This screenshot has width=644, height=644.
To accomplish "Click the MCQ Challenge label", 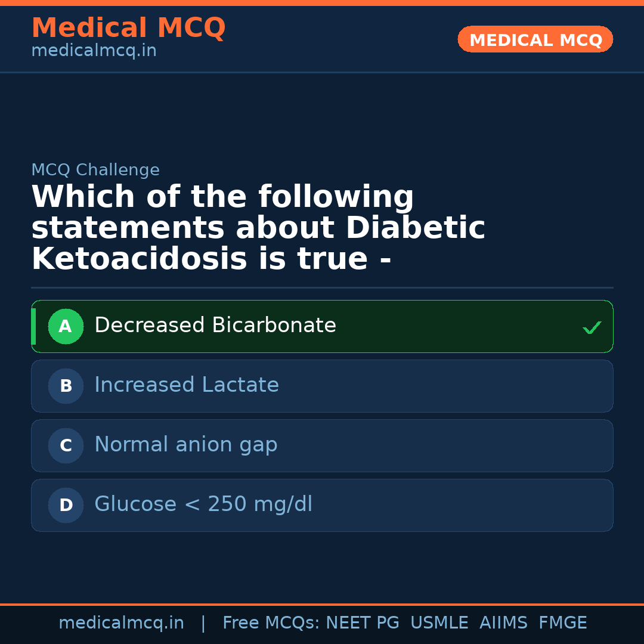I will [95, 170].
